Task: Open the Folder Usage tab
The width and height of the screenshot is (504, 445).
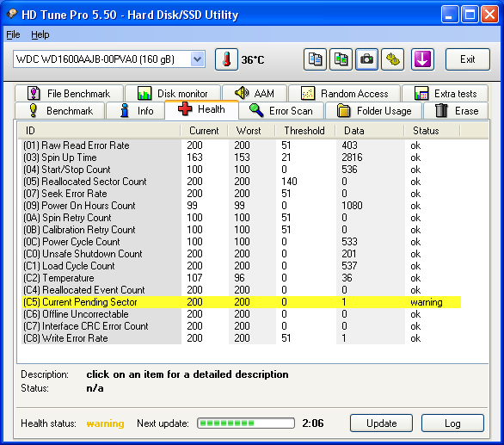Action: click(373, 111)
